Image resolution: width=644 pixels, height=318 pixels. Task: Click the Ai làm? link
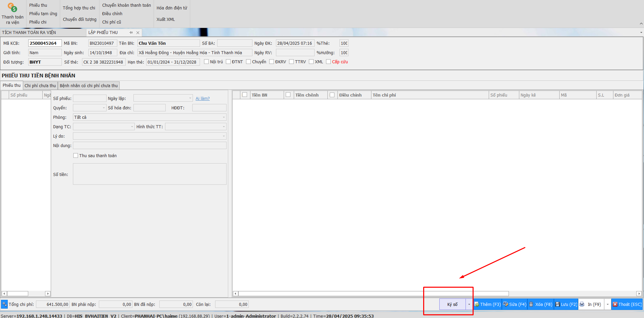tap(202, 99)
